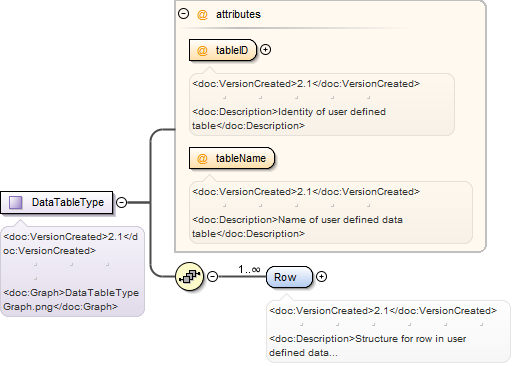The height and width of the screenshot is (366, 518).
Task: Click the DataTableType purple square icon
Action: pyautogui.click(x=15, y=202)
